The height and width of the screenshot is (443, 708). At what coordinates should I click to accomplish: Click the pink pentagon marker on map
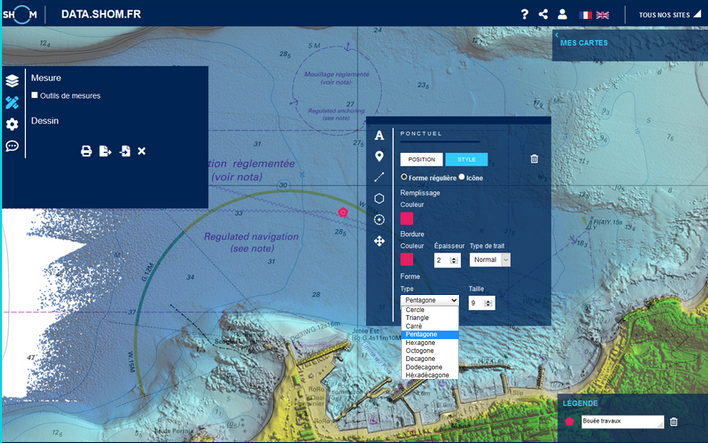[x=343, y=212]
